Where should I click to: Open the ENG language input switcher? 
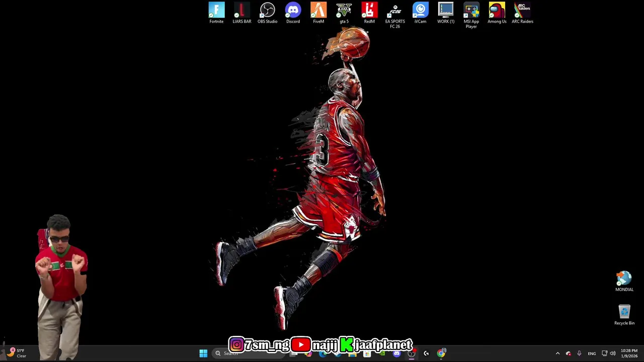point(592,353)
